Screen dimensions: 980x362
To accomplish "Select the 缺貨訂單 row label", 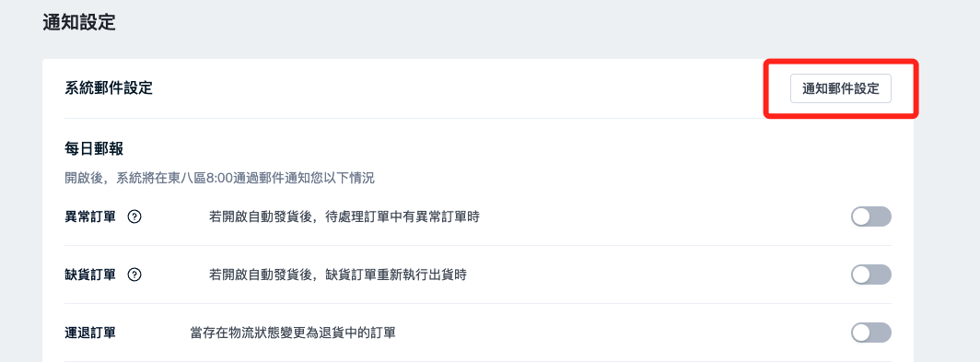I will (90, 274).
